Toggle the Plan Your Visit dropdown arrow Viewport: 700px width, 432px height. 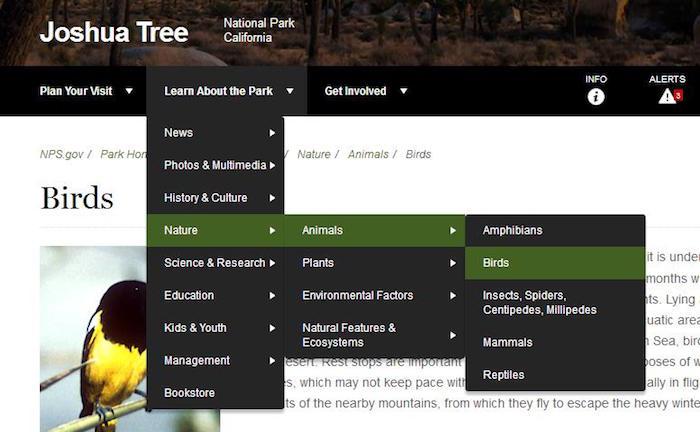129,91
